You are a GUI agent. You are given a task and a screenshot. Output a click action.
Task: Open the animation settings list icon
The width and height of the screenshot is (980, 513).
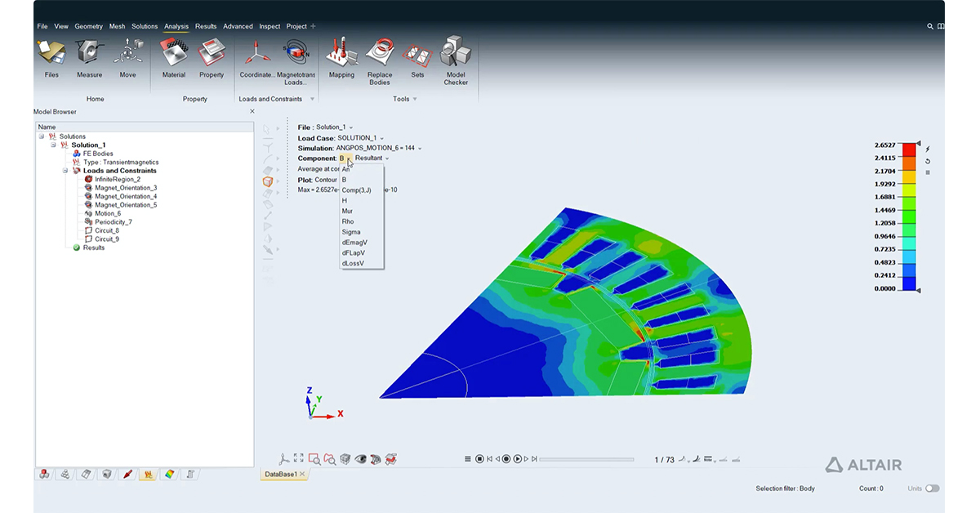tap(468, 459)
